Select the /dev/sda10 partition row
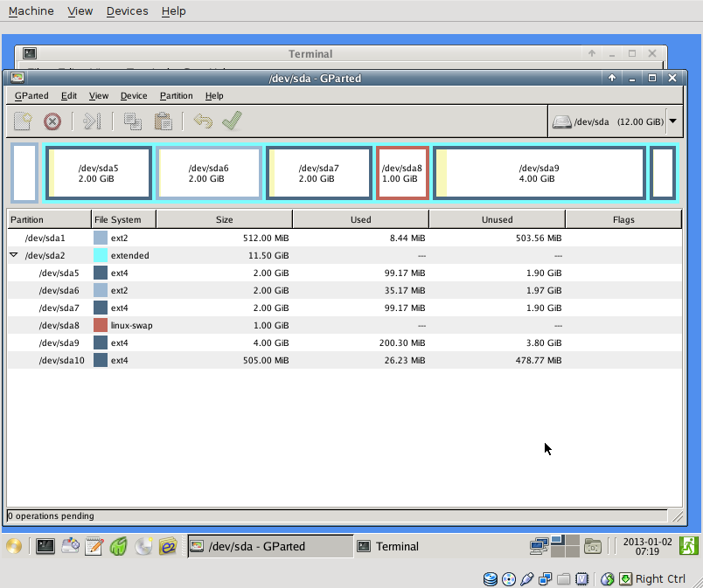 [x=345, y=360]
